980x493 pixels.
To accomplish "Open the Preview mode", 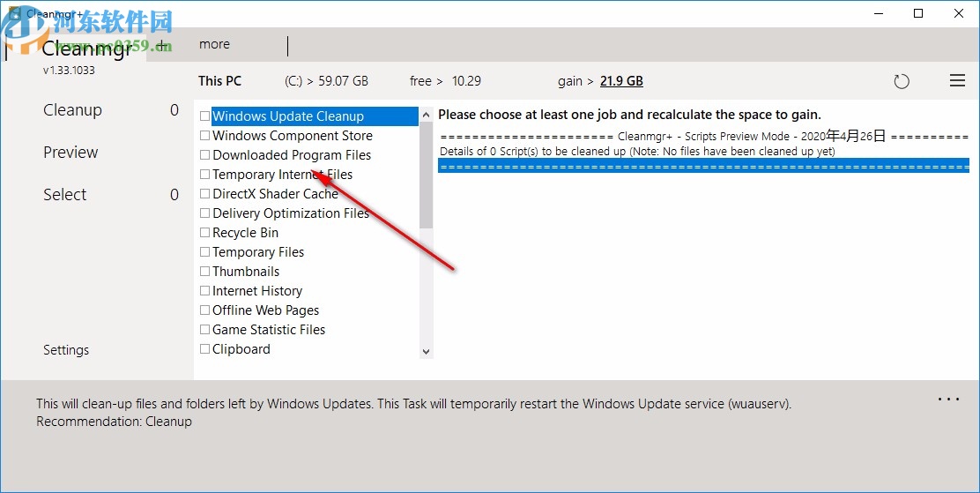I will [x=71, y=153].
